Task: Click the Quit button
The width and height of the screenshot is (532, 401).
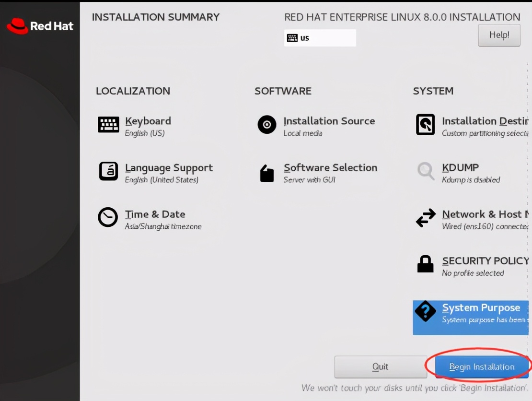Action: point(381,367)
